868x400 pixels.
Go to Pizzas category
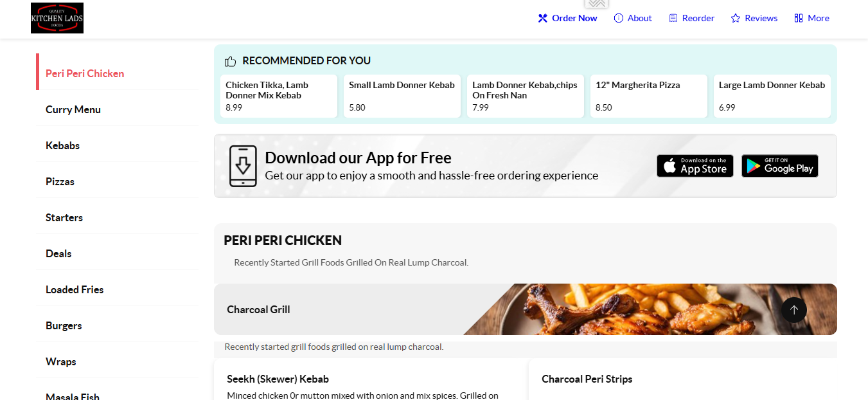(60, 181)
